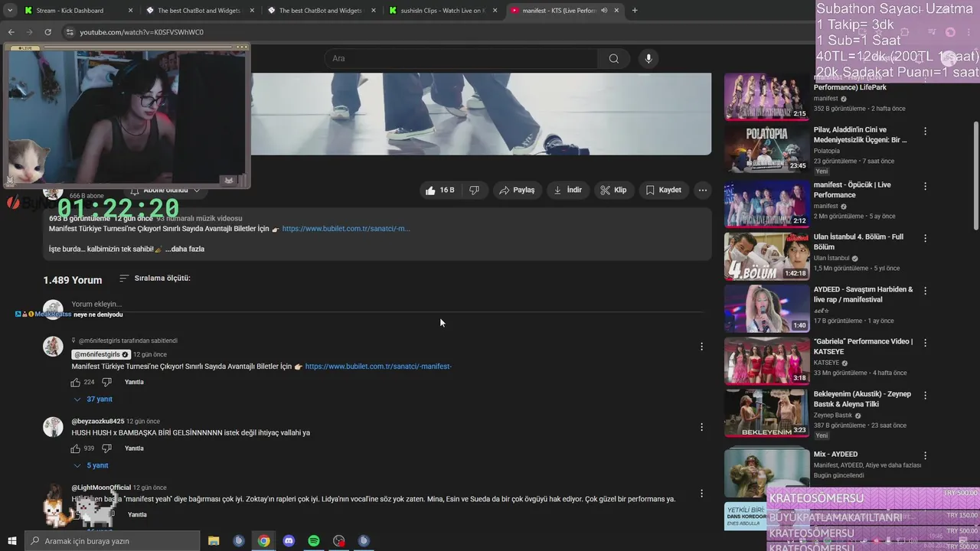Viewport: 980px width, 551px height.
Task: Create a clip with Klip button
Action: [x=613, y=190]
